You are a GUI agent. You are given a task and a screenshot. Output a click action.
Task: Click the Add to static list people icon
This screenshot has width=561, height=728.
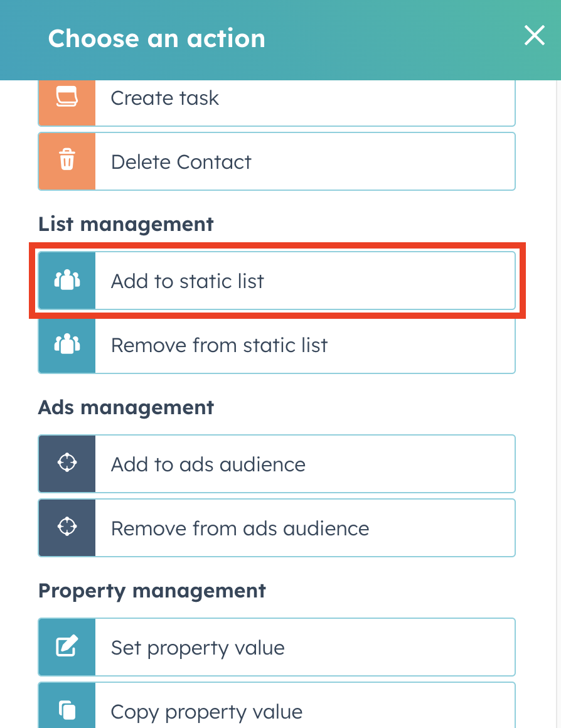coord(67,280)
